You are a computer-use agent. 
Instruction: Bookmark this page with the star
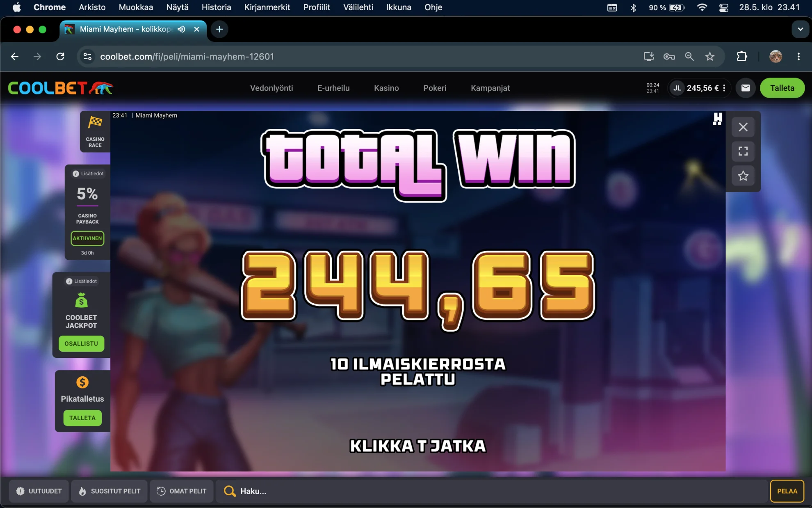click(710, 57)
